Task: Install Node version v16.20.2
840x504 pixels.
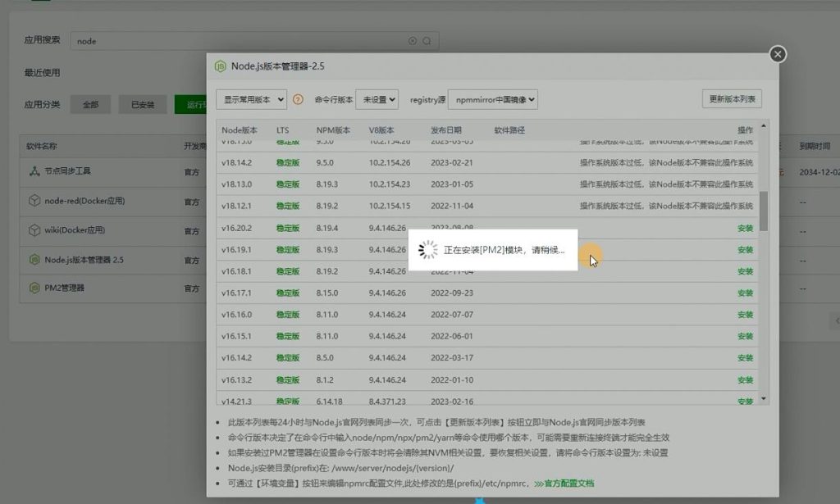Action: click(x=745, y=229)
